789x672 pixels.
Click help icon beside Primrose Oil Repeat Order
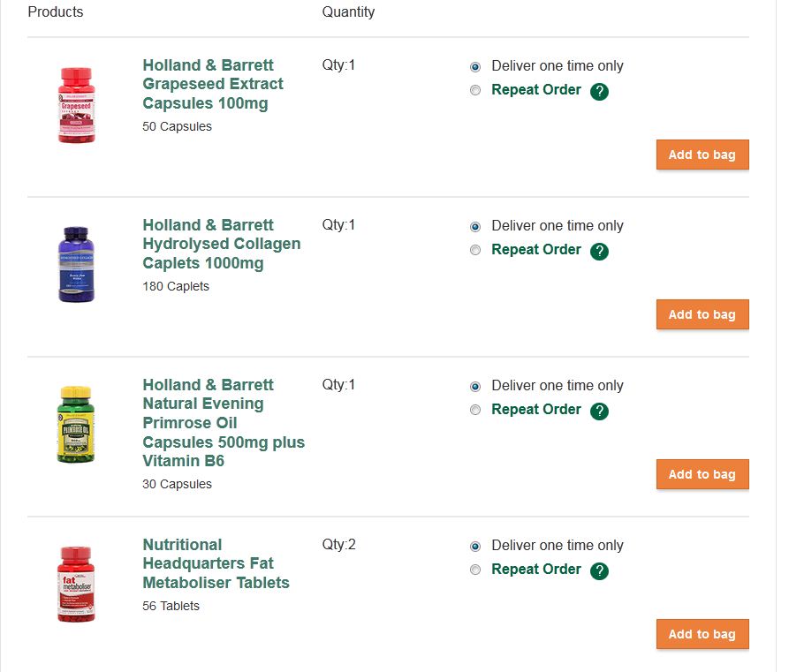click(599, 412)
